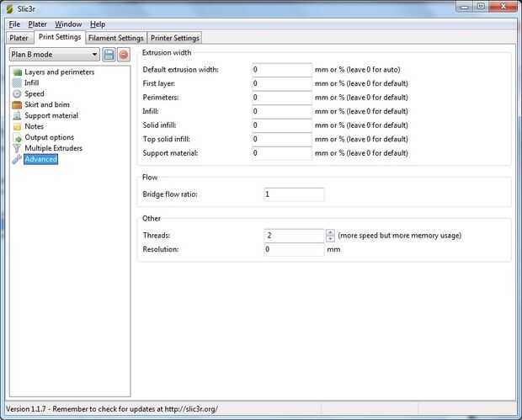
Task: Click the Slic3r app icon in title bar
Action: point(9,8)
